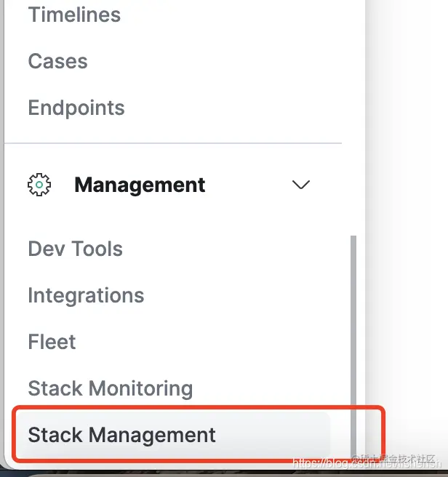Image resolution: width=448 pixels, height=477 pixels.
Task: Select the highlighted Stack Management entry
Action: point(121,435)
